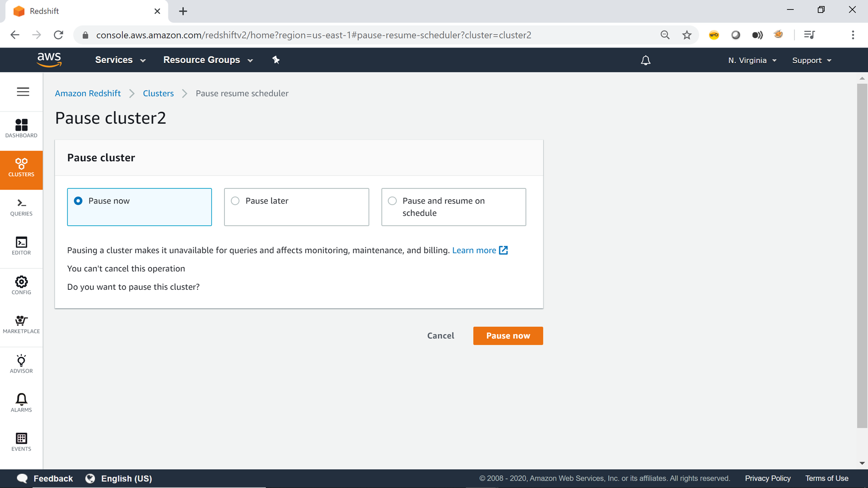This screenshot has width=868, height=488.
Task: Select Pause and resume on schedule
Action: coord(392,201)
